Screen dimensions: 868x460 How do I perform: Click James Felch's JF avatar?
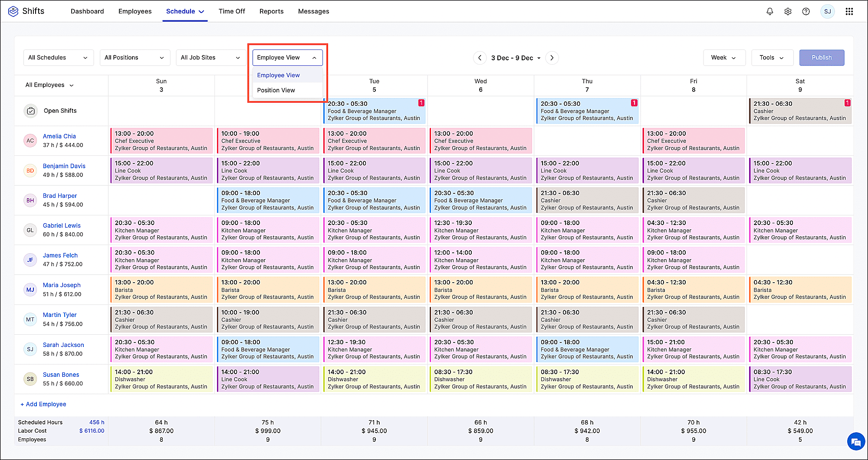pos(30,260)
